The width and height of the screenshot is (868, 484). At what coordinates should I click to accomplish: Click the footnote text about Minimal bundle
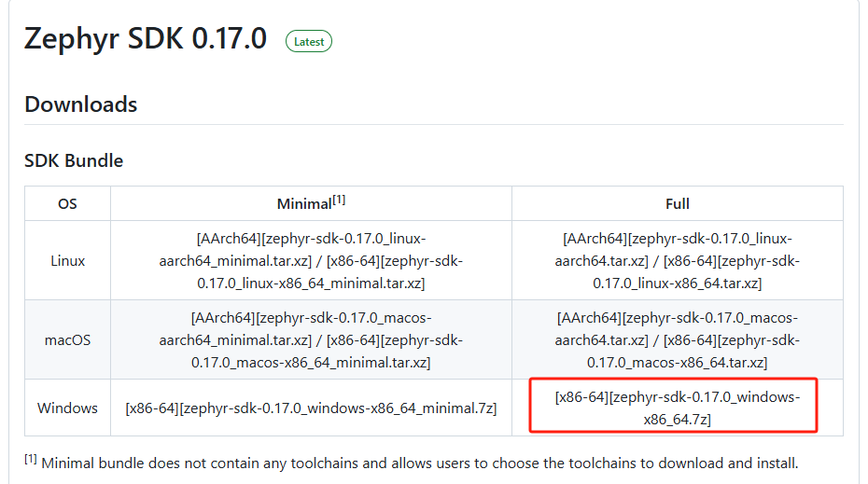point(420,463)
